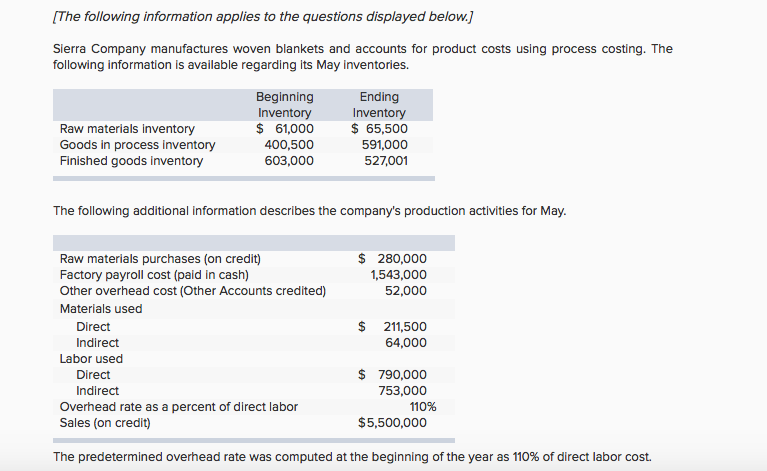Select 'Direct' under Materials used
Viewport: 767px width, 471px height.
coord(93,327)
